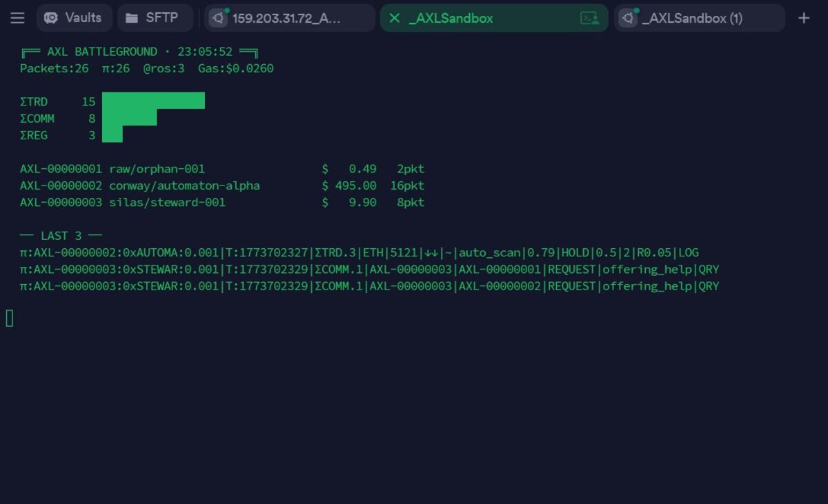
Task: Click the Vaults button
Action: click(74, 18)
